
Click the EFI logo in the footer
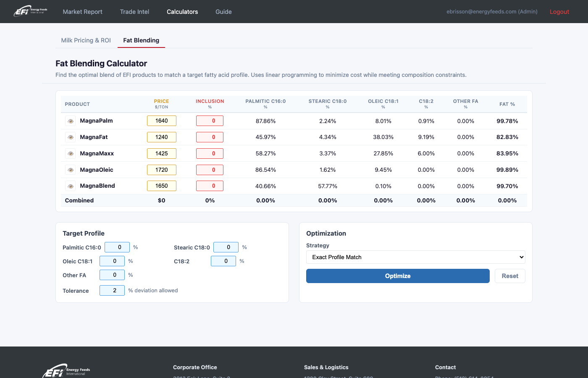pyautogui.click(x=66, y=370)
